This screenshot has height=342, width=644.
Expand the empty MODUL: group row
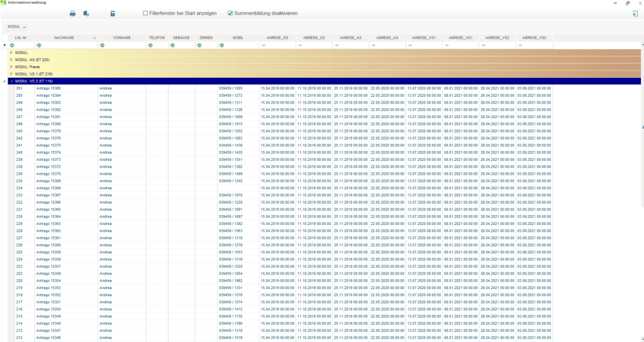[11, 53]
